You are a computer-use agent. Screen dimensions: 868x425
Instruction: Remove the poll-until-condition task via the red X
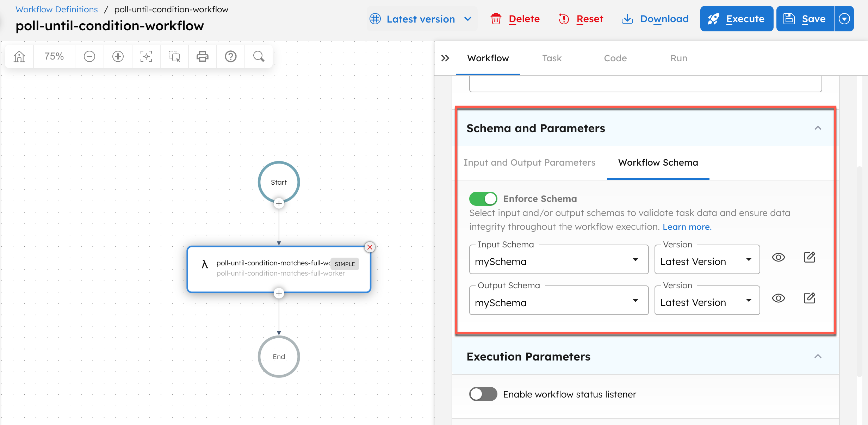click(370, 247)
